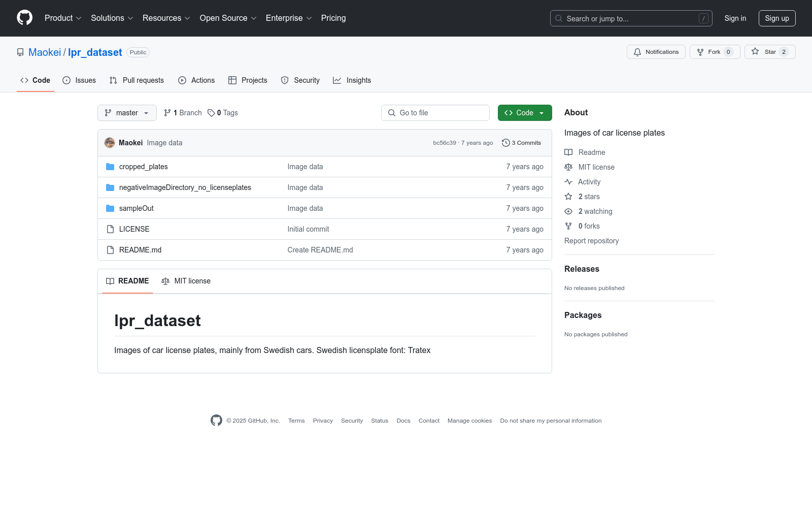Click the LICENSE file icon
The image size is (812, 508).
110,229
